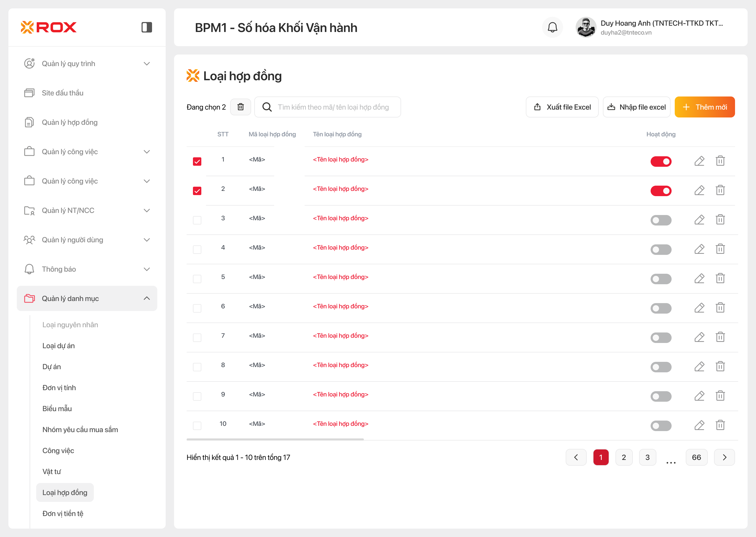Viewport: 756px width, 537px height.
Task: Click the horizontal scrollbar under the table
Action: pos(275,439)
